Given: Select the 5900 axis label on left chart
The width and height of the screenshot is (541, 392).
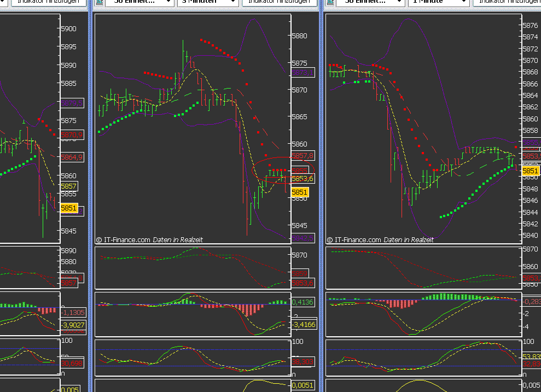Looking at the screenshot, I should tap(69, 28).
